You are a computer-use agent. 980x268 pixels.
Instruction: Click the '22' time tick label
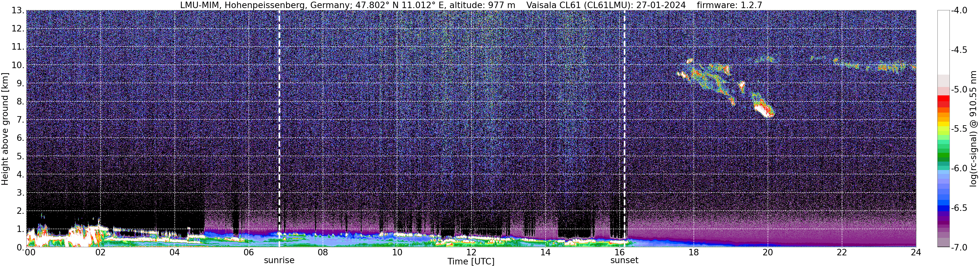842,252
